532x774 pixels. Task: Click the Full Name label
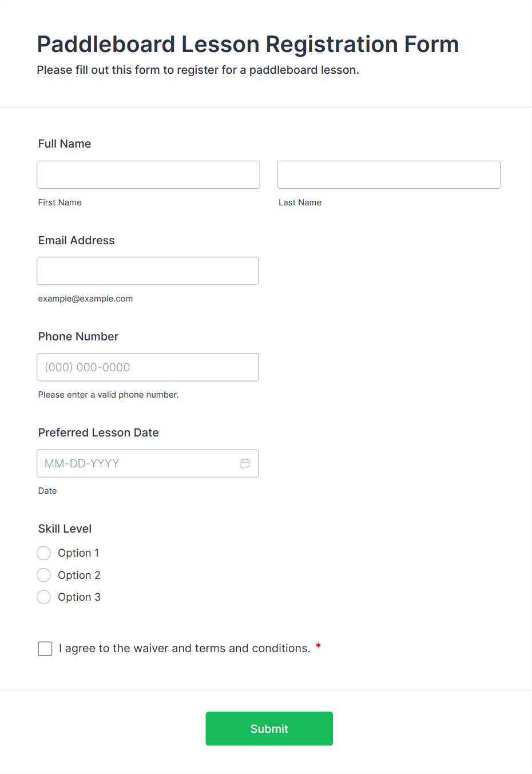pyautogui.click(x=65, y=144)
